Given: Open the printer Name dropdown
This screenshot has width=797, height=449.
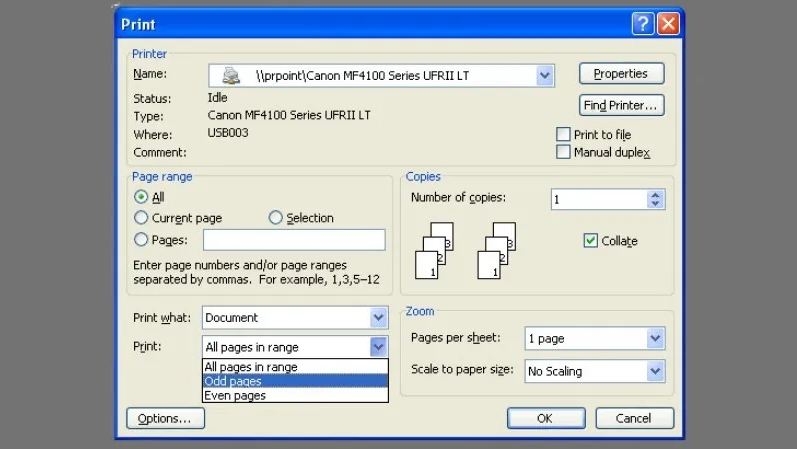Looking at the screenshot, I should click(x=544, y=76).
